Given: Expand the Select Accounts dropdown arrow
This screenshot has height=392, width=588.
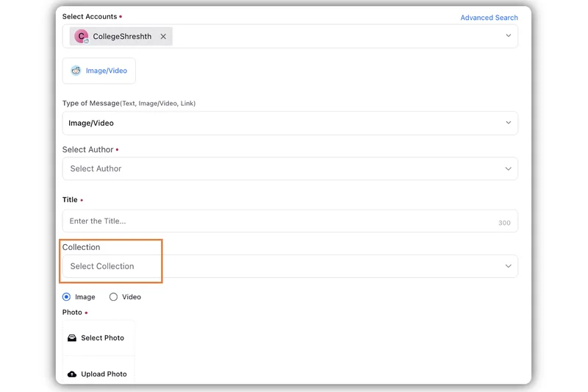Looking at the screenshot, I should pos(508,36).
